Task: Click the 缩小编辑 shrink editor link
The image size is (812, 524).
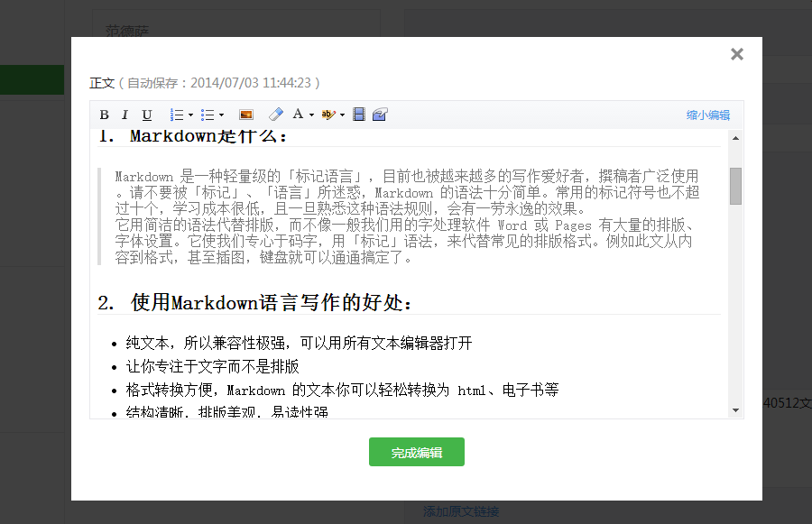Action: pos(708,115)
